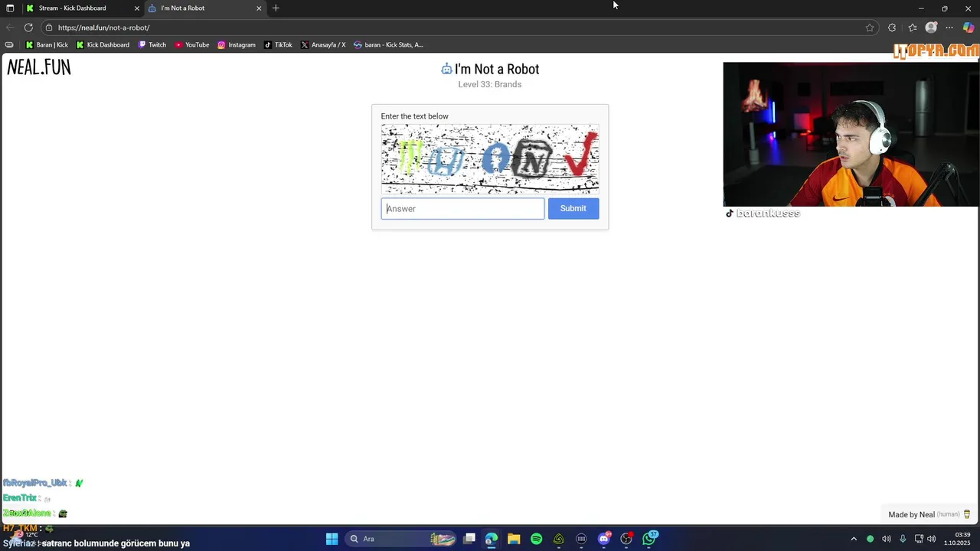980x551 pixels.
Task: Close the Stream - Kick Dashboard tab
Action: (137, 8)
